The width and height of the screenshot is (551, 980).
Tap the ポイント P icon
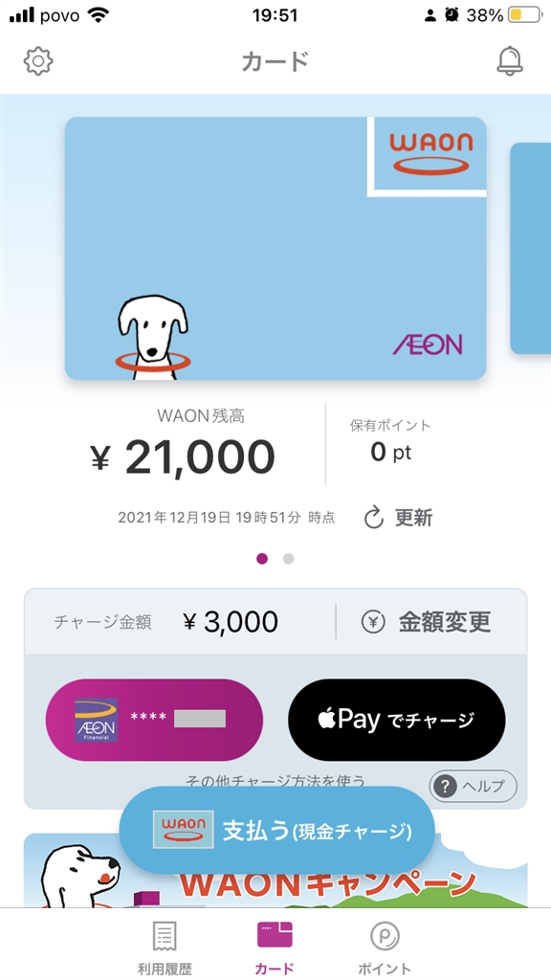385,936
